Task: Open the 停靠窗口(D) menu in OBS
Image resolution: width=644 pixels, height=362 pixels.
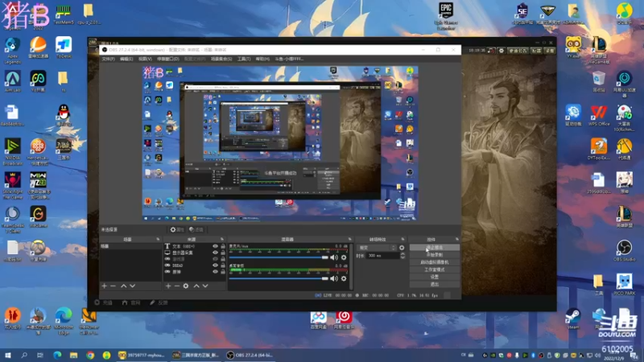Action: pyautogui.click(x=168, y=59)
